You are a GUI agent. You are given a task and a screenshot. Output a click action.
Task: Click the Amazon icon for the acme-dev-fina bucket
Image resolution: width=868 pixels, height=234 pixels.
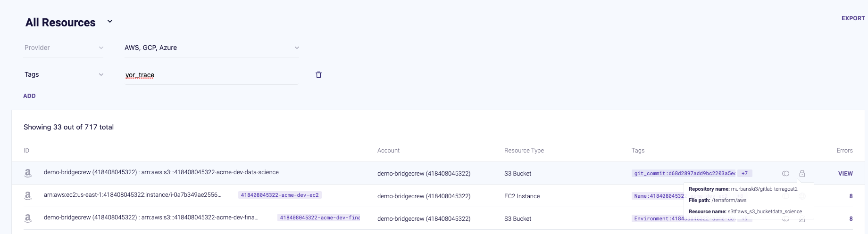[28, 218]
